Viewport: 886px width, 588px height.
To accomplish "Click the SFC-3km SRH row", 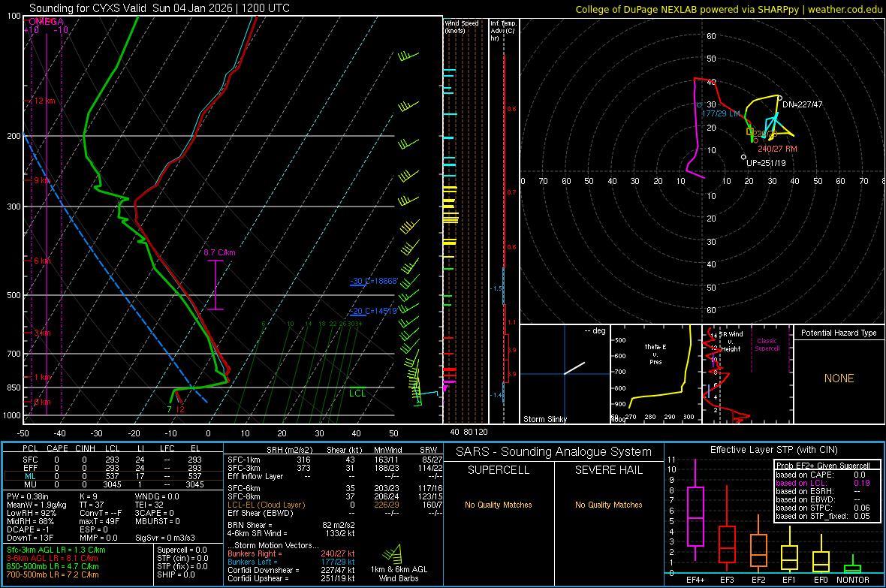I will tap(335, 468).
